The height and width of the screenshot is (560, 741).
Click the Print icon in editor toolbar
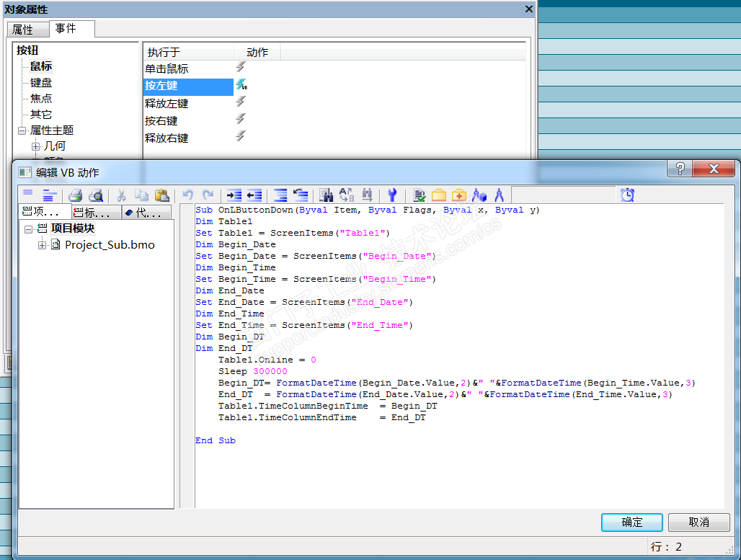tap(75, 195)
